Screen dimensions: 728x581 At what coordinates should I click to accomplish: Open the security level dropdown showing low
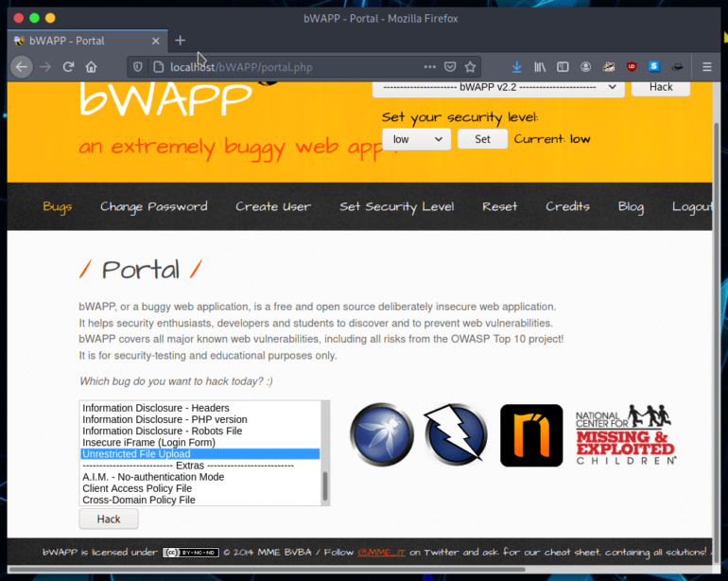click(416, 139)
